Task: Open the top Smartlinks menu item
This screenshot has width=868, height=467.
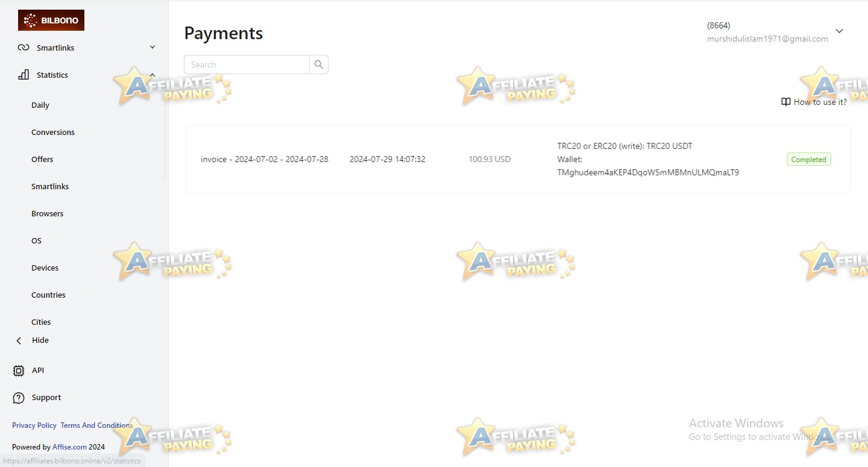Action: (x=55, y=48)
